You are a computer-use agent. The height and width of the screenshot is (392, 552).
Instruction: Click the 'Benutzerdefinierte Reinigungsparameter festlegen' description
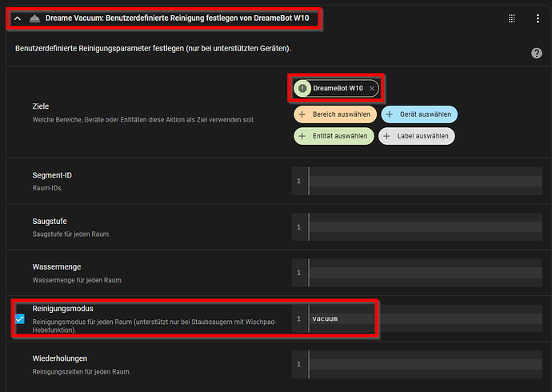[x=153, y=48]
